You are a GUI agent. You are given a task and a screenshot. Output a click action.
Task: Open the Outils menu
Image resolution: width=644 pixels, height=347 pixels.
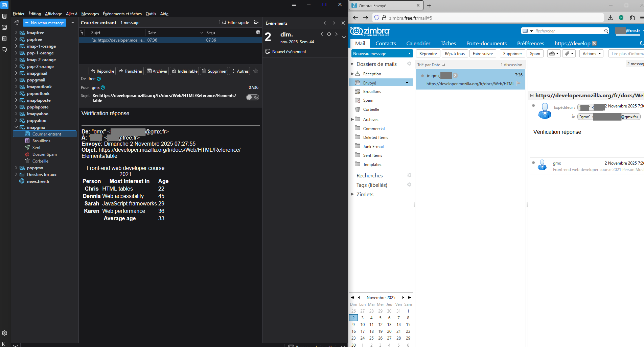[151, 14]
